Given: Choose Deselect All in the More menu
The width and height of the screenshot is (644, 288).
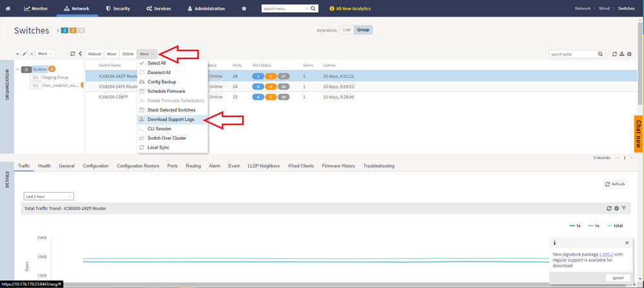Looking at the screenshot, I should [x=159, y=73].
